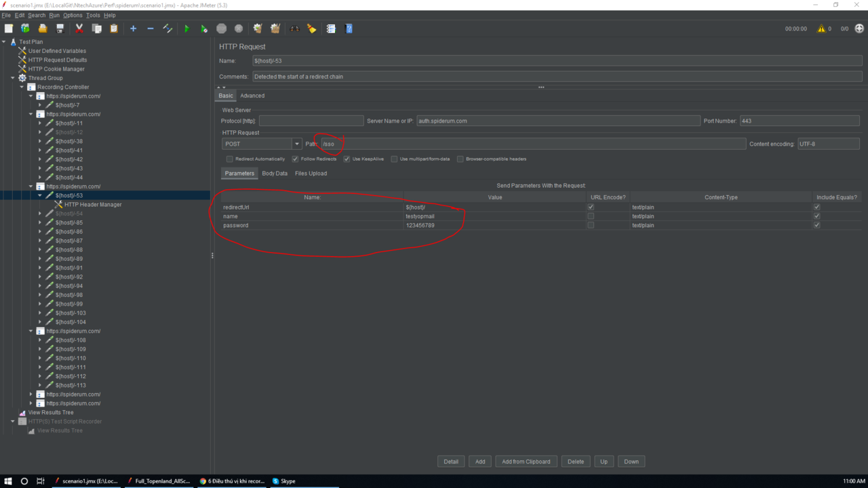Click the Clear All results icon
Image resolution: width=868 pixels, height=488 pixels.
[275, 28]
